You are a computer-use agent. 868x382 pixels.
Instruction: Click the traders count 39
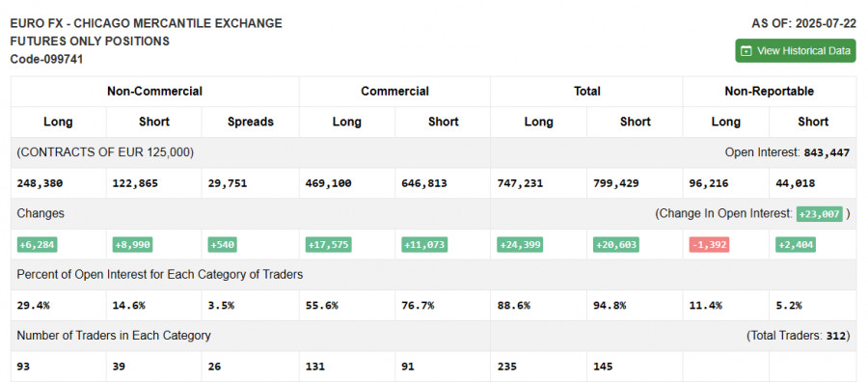click(x=119, y=367)
